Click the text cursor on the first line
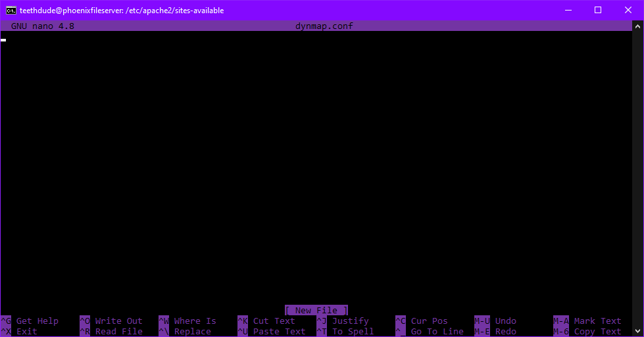The image size is (644, 337). [x=3, y=40]
